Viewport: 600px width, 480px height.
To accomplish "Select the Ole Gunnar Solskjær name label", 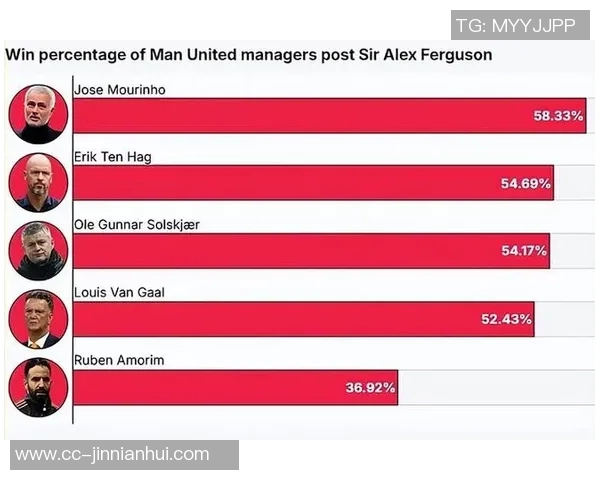I will point(137,225).
